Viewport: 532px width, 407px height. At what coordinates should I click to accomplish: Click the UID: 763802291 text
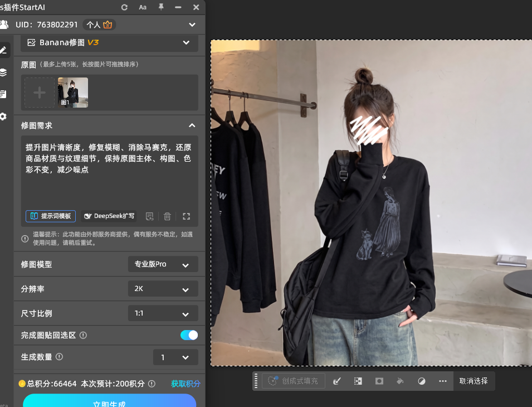47,25
